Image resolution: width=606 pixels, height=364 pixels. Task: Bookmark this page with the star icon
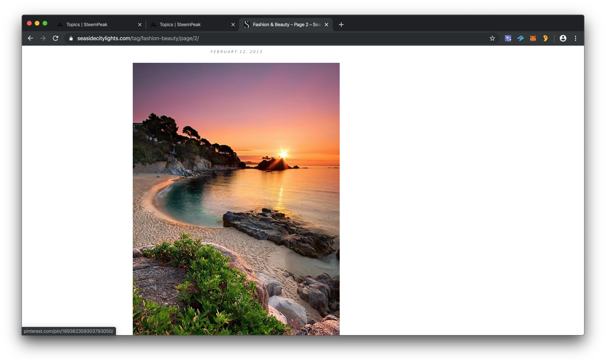coord(492,38)
